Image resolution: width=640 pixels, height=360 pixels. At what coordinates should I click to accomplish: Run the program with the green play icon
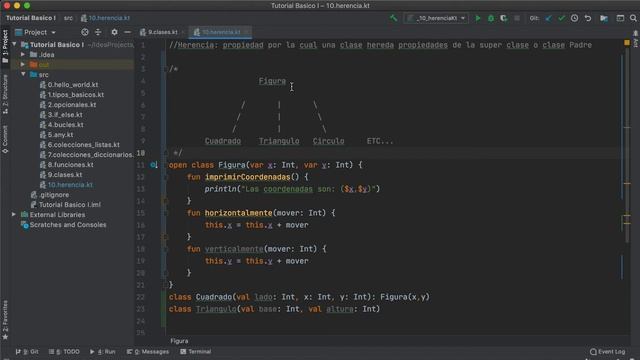click(x=478, y=18)
